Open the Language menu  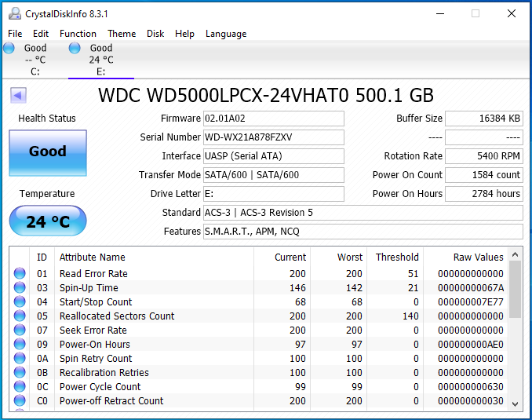coord(226,34)
